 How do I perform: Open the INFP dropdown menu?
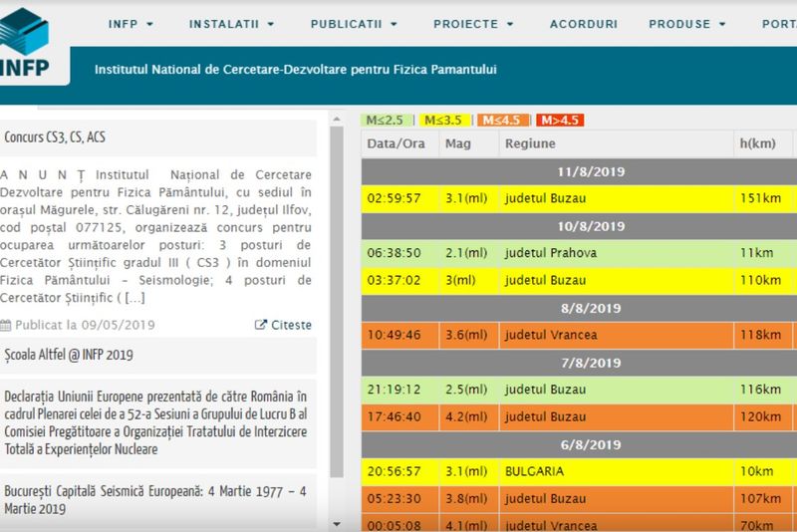pos(131,23)
